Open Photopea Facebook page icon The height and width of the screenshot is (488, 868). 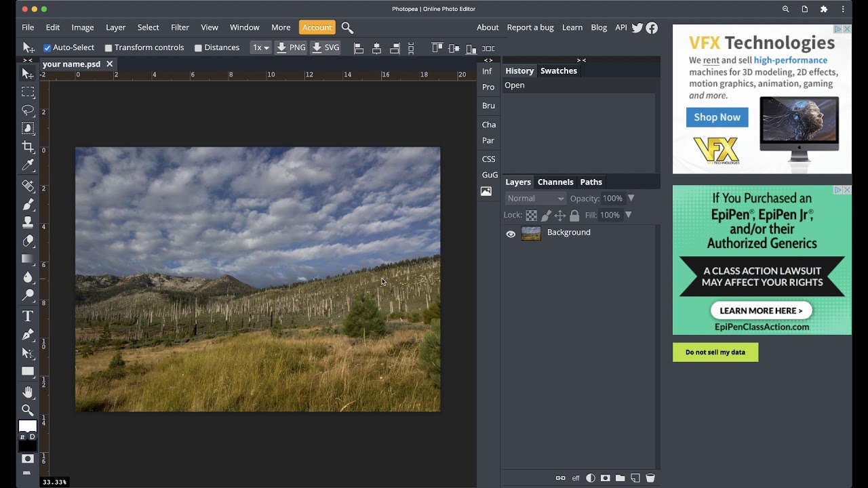point(652,28)
